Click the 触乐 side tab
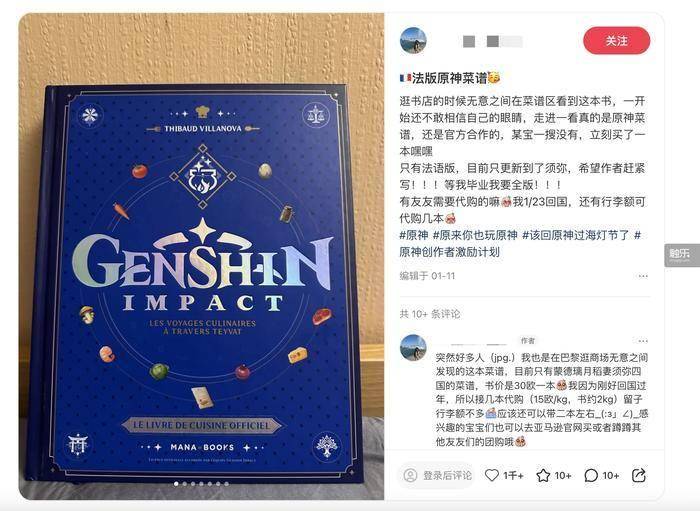 coord(682,255)
